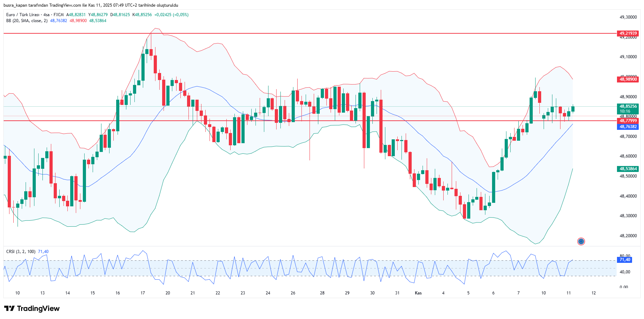Click the red 48,77999 price line label
The width and height of the screenshot is (644, 319).
tap(628, 121)
